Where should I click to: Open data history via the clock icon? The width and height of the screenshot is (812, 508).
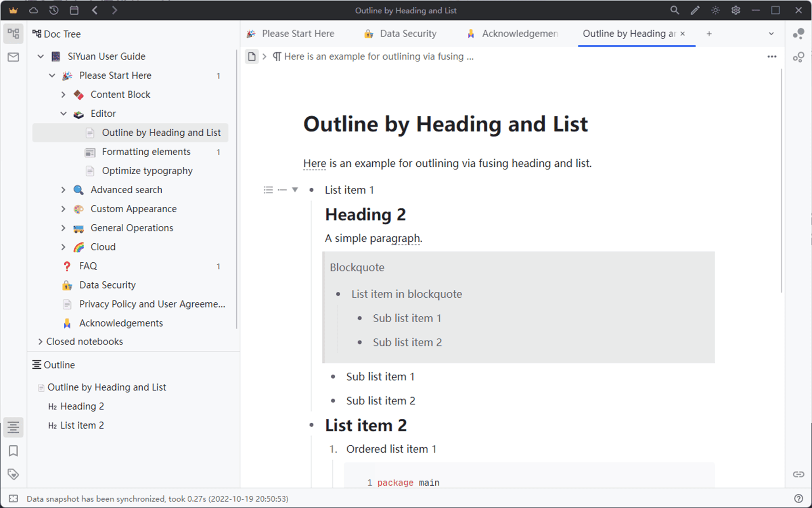tap(54, 10)
